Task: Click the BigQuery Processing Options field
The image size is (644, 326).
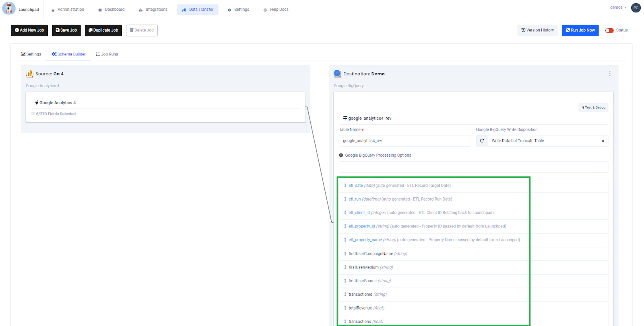Action: pos(473,167)
